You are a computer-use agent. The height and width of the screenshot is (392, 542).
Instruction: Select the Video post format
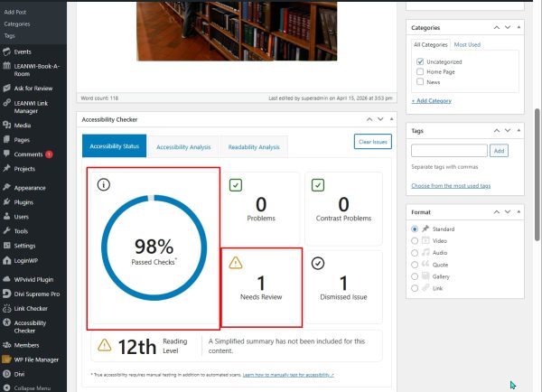click(415, 240)
